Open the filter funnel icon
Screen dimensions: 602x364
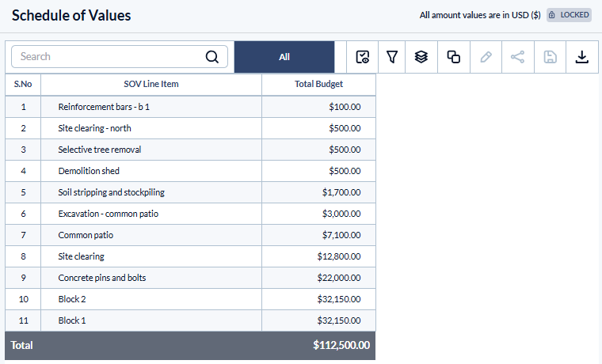click(392, 57)
